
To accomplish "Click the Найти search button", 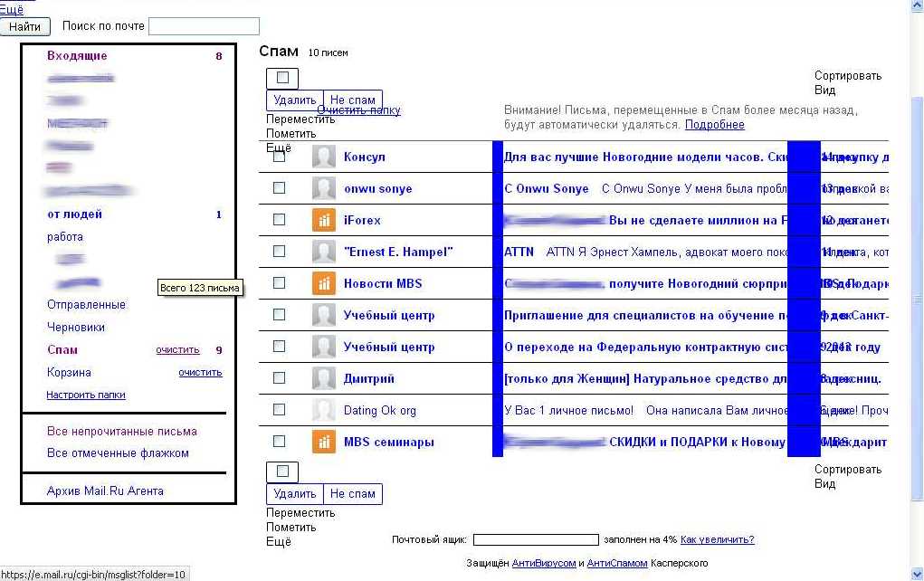I will pyautogui.click(x=25, y=26).
